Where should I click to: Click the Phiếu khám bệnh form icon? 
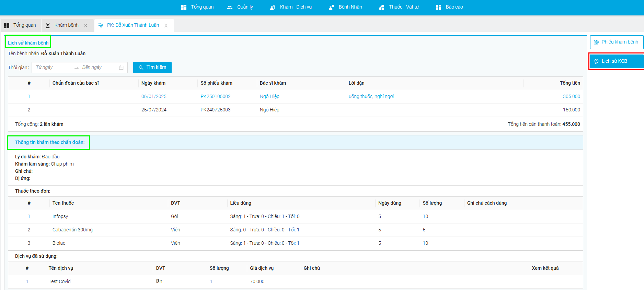coord(597,42)
